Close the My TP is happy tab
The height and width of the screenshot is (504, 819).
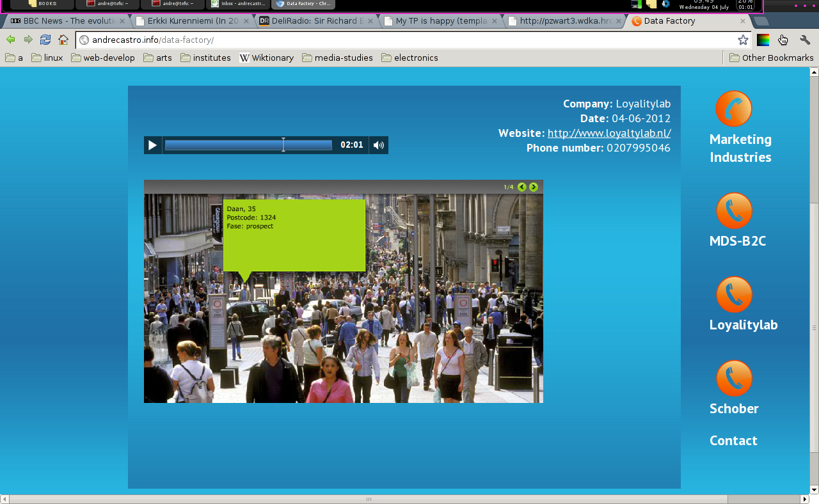click(x=495, y=21)
